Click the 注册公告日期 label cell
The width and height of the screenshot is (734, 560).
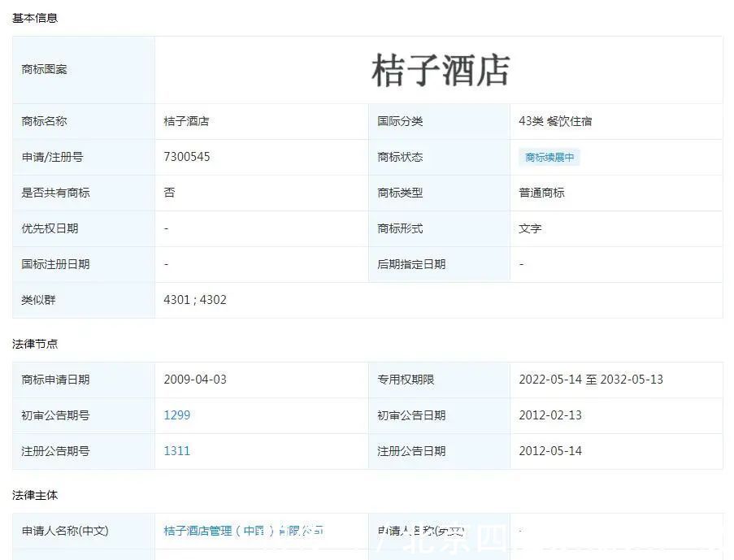tap(439, 451)
